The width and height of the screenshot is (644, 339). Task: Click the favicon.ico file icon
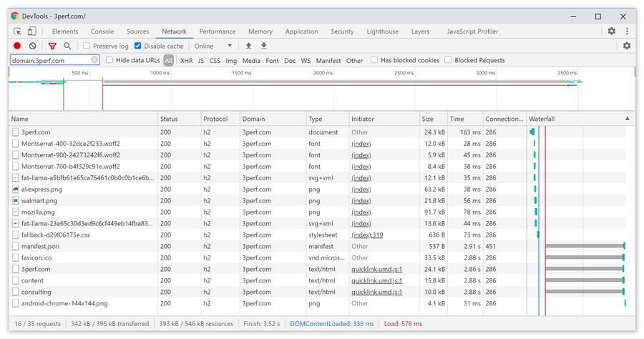[x=16, y=257]
